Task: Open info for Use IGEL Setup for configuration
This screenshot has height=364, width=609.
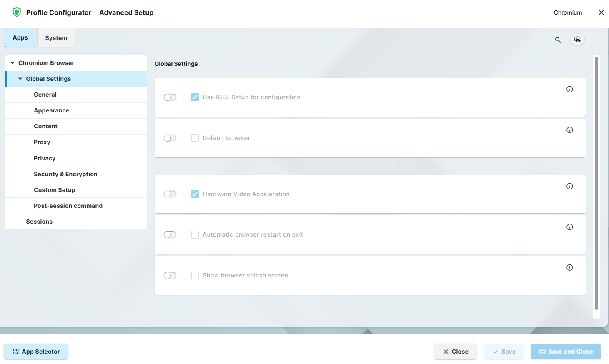Action: (x=569, y=89)
